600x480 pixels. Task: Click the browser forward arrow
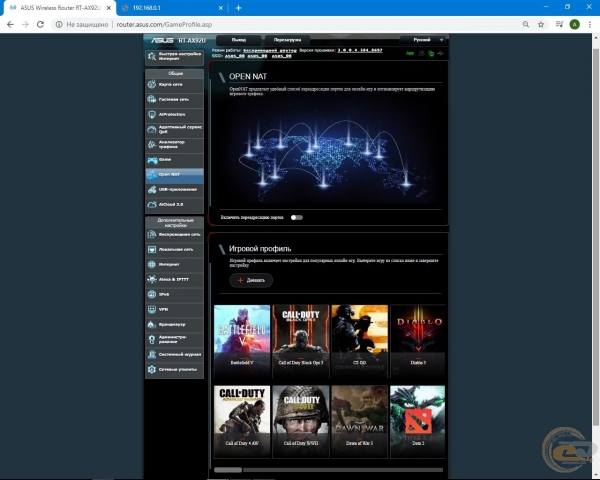click(x=25, y=24)
